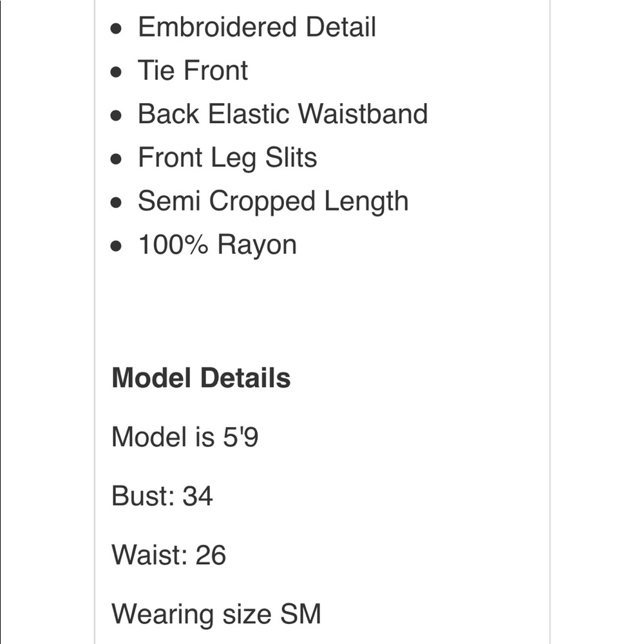Viewport: 644px width, 644px height.
Task: Select the "Back Elastic Waistband" text line
Action: pyautogui.click(x=282, y=114)
